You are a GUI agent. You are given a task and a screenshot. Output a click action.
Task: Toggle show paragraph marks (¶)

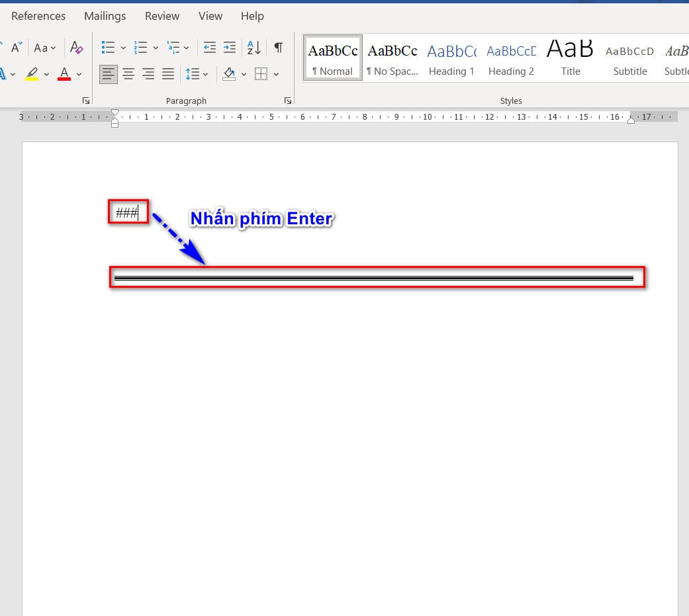pos(279,48)
